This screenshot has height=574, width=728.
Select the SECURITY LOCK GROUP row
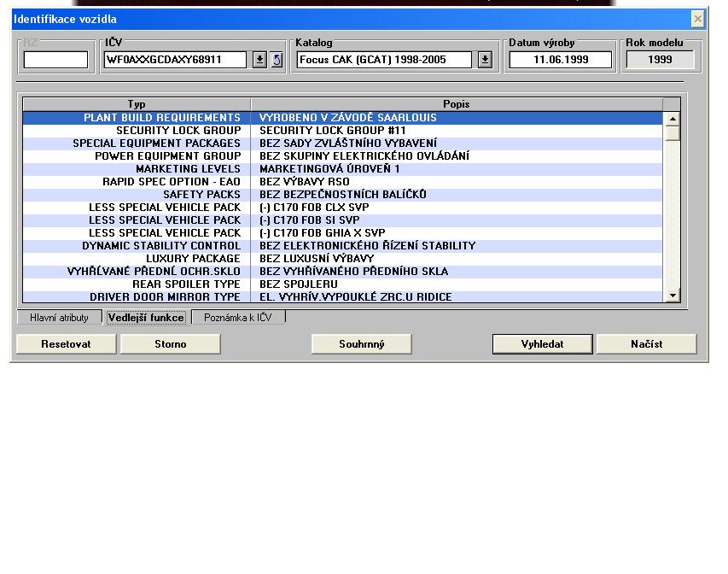coord(341,131)
